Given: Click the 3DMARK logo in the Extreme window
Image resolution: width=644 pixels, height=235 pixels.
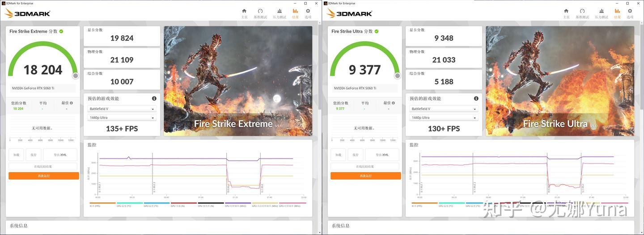Looking at the screenshot, I should 28,13.
